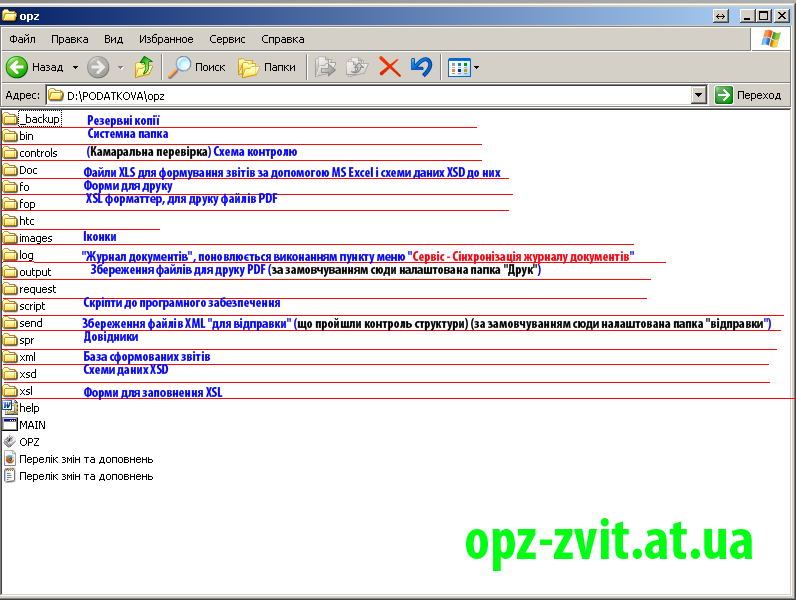Open the Back history dropdown arrow
This screenshot has height=600, width=796.
(x=75, y=67)
